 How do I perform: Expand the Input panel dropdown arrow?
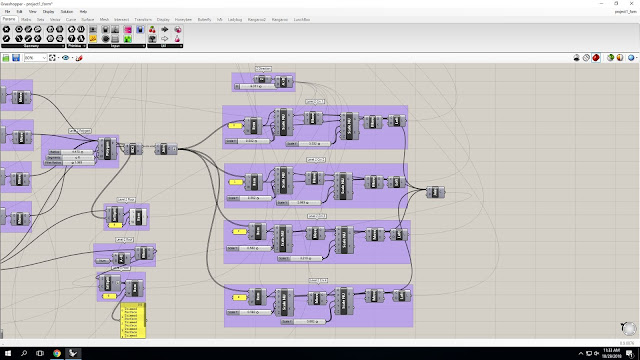coord(143,46)
